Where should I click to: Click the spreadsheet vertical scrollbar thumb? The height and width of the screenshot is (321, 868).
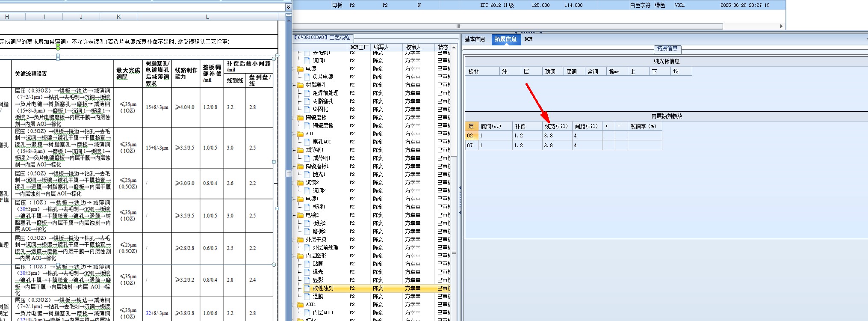[x=289, y=173]
